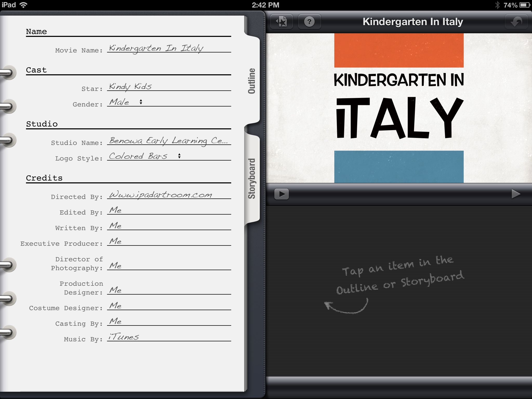Tap the playback scrubber bar
This screenshot has width=532, height=399.
click(399, 194)
